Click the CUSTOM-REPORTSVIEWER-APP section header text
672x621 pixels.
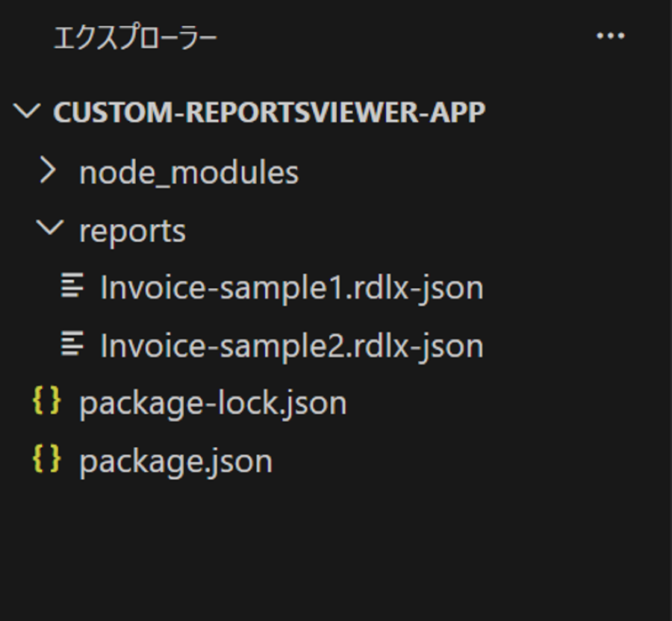click(269, 112)
